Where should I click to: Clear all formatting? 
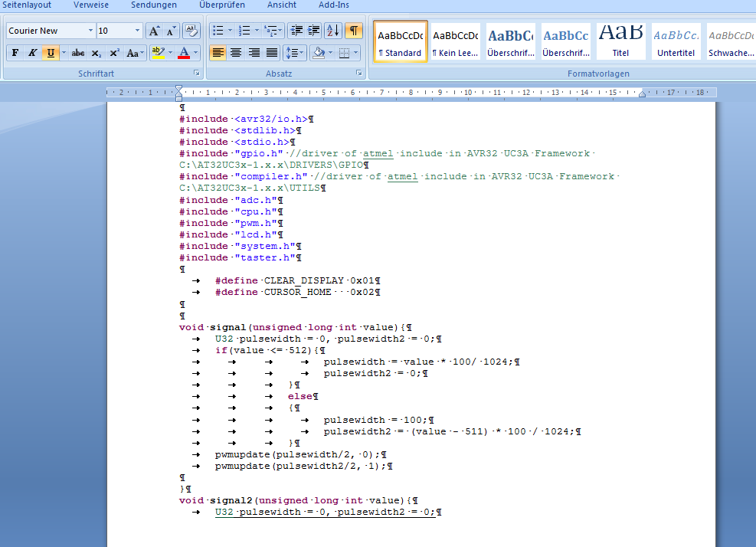point(191,31)
